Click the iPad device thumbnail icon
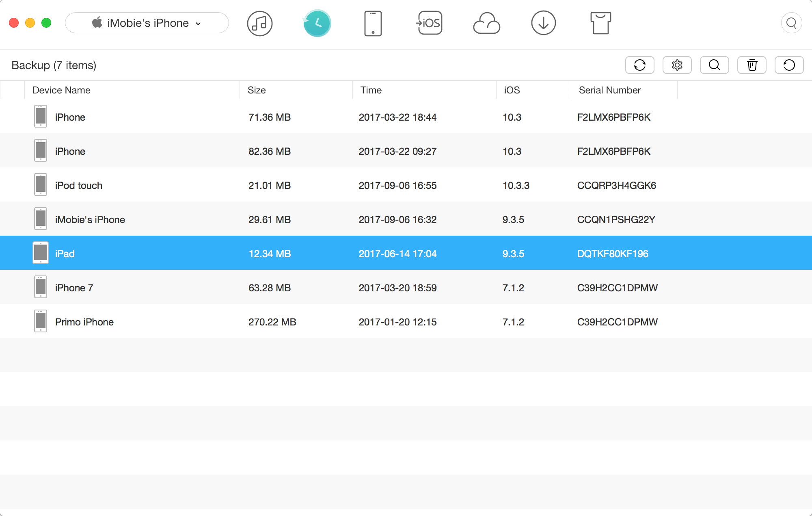812x516 pixels. tap(41, 253)
